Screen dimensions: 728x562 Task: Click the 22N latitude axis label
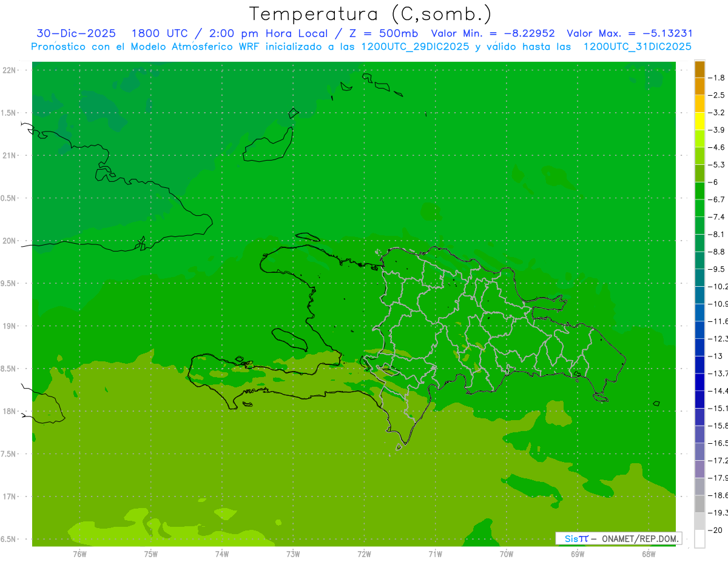[10, 70]
